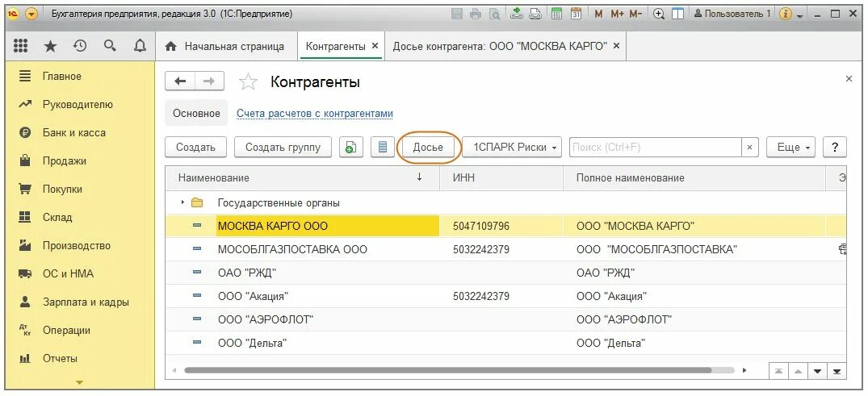This screenshot has width=868, height=396.
Task: Click the forward navigation arrow
Action: click(209, 81)
